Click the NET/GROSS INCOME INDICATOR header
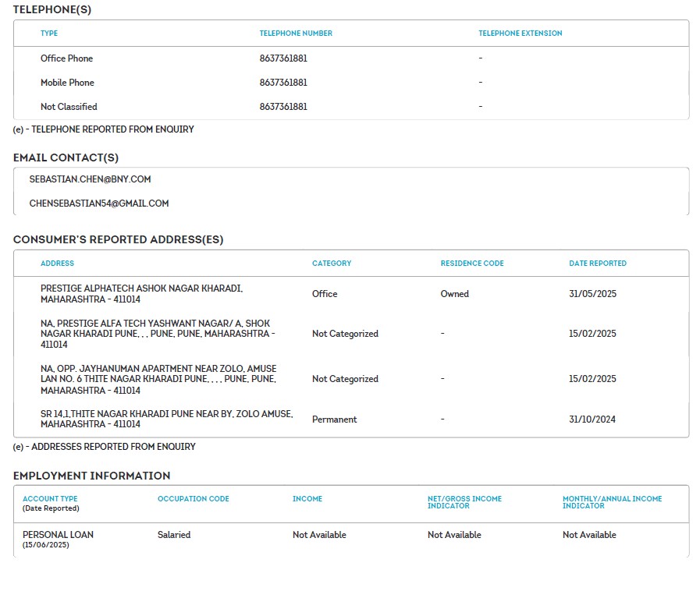 pos(464,502)
